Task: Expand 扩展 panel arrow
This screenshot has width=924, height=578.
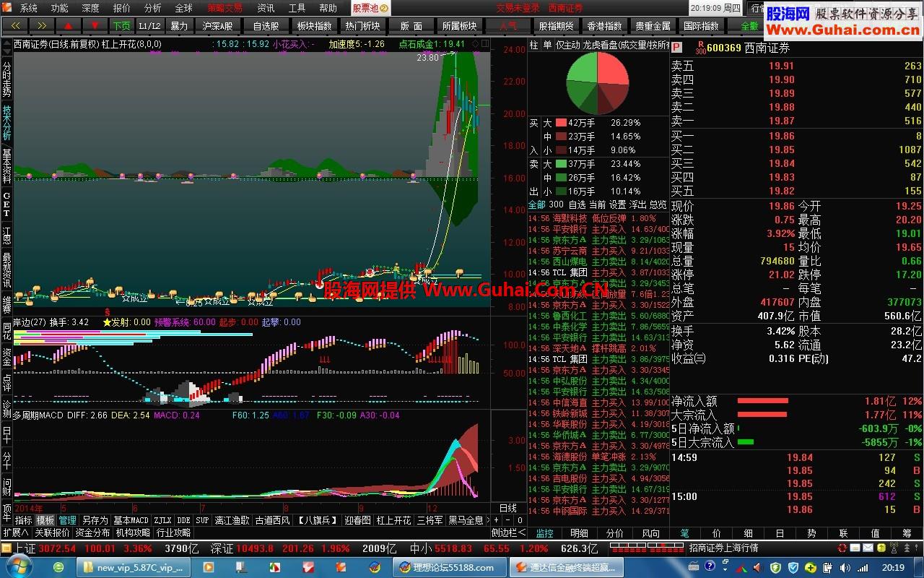Action: [x=16, y=532]
